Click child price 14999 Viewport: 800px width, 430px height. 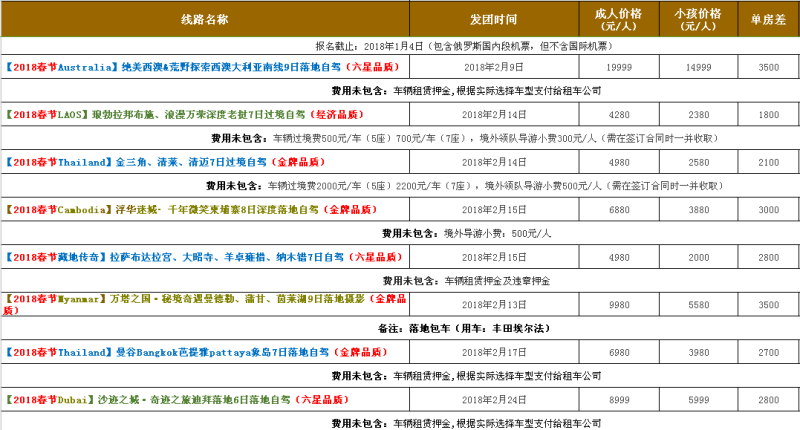click(698, 67)
